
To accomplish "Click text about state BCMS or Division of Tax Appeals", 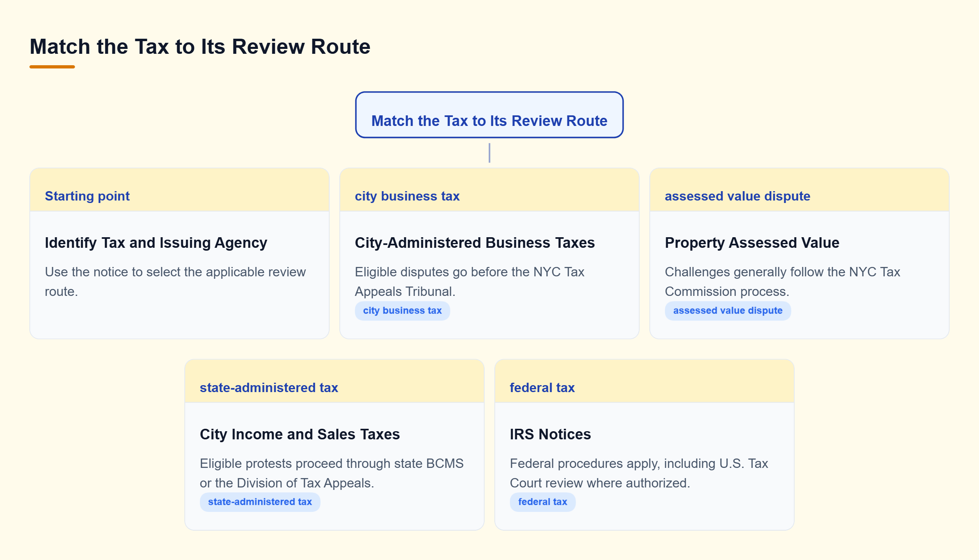I will click(332, 473).
